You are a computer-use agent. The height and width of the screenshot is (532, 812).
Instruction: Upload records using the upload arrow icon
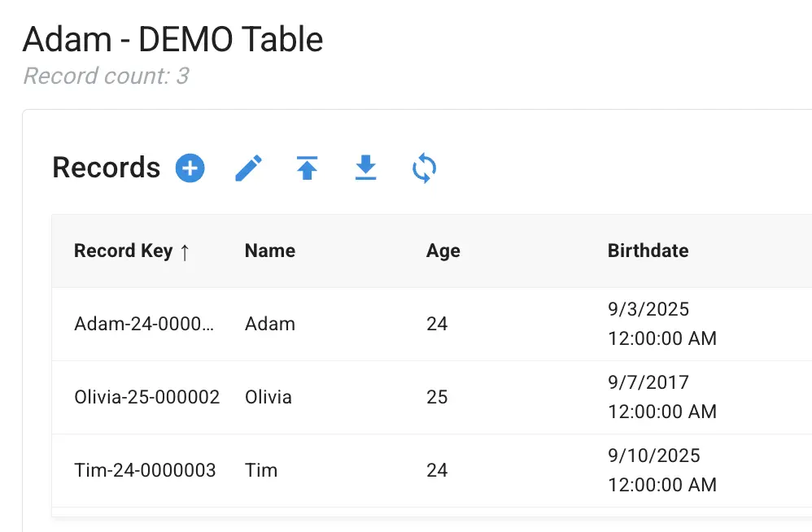point(306,168)
